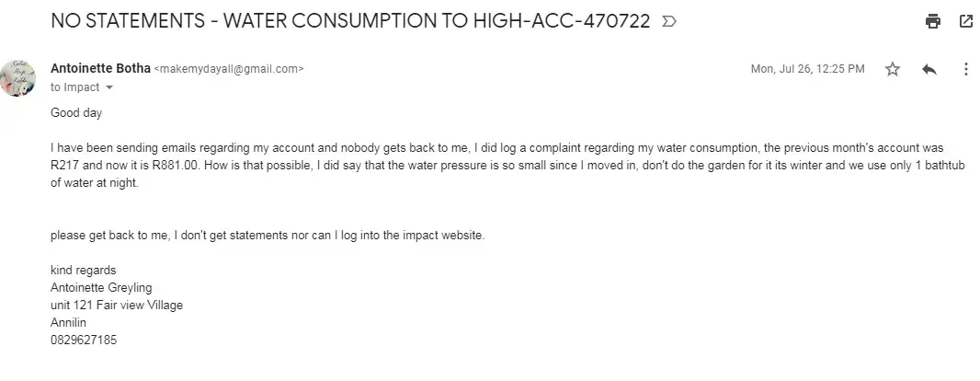Click the "unit 121 Fair view Village" address
Image resolution: width=980 pixels, height=381 pixels.
[117, 306]
